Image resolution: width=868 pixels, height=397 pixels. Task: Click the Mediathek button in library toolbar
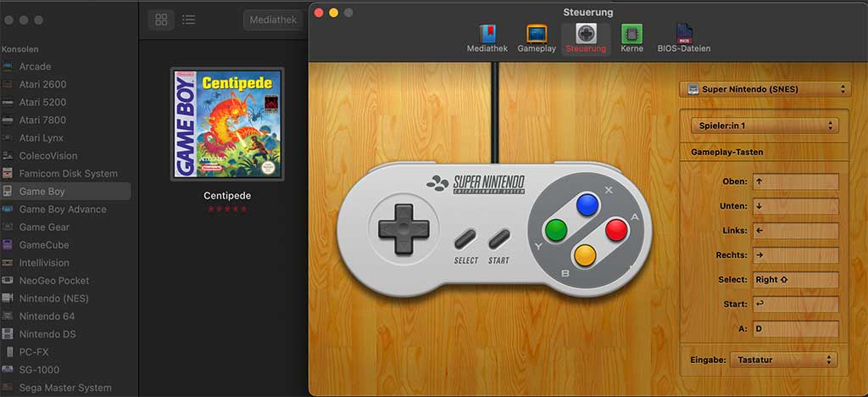(x=273, y=20)
